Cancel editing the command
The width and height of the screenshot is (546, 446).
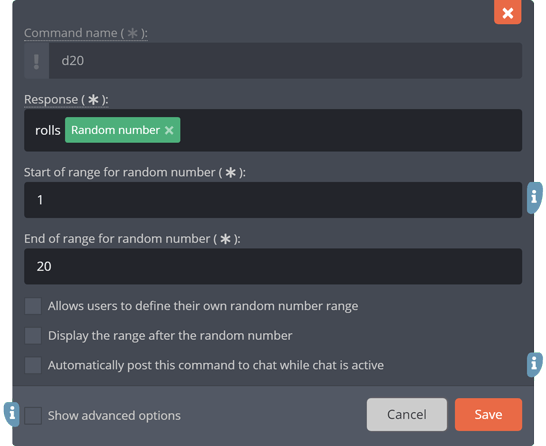tap(407, 414)
